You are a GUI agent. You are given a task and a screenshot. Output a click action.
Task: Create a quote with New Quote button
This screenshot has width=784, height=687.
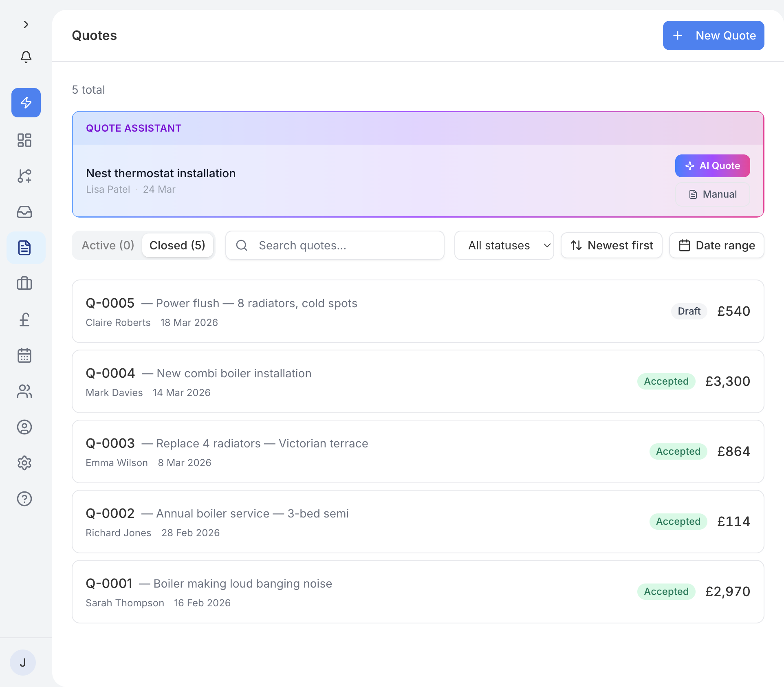713,35
